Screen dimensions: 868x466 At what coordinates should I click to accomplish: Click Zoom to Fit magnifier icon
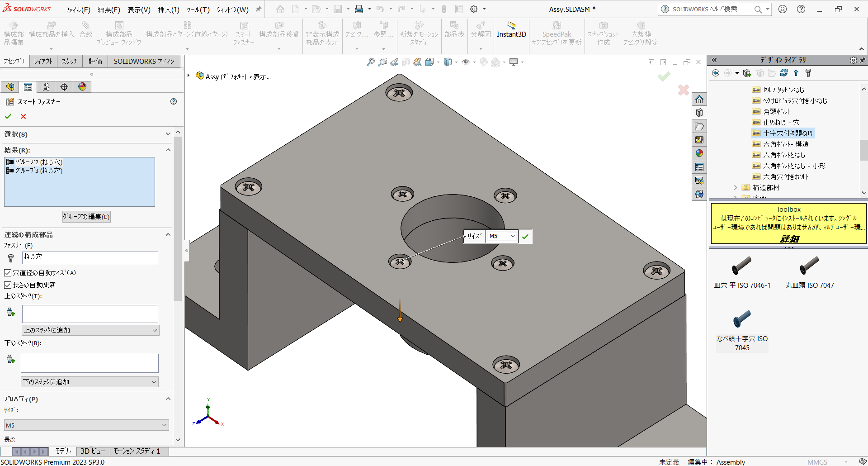pos(371,62)
